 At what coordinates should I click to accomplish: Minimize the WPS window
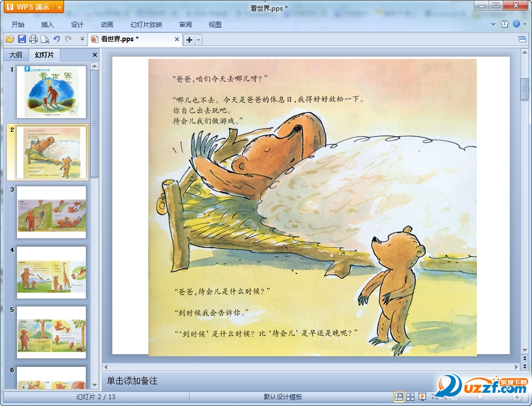coord(481,6)
